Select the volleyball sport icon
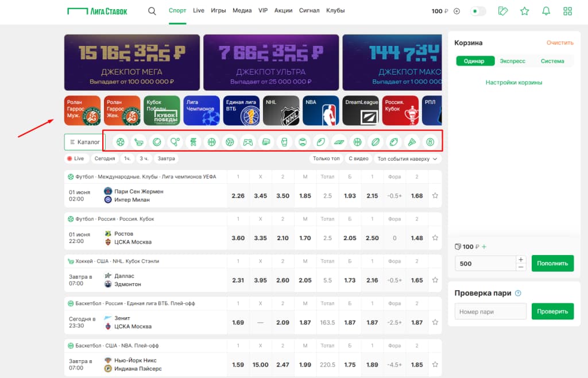Viewport: 588px width, 378px height. 230,142
